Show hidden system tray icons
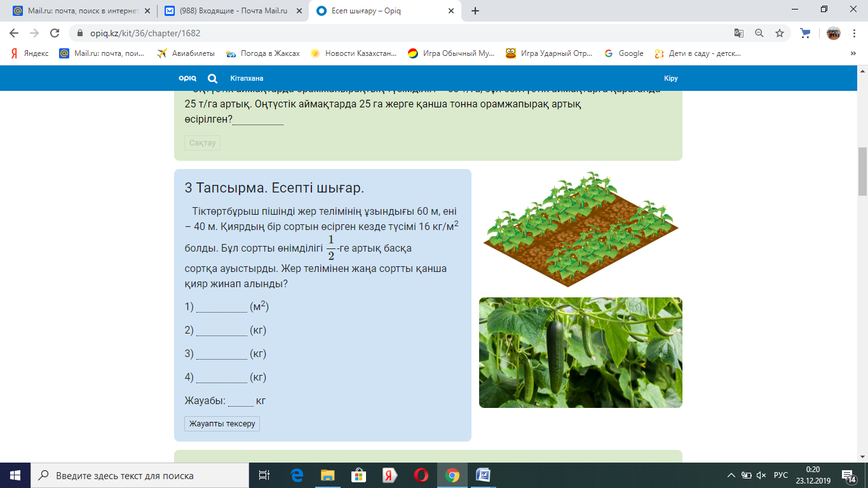The image size is (868, 488). pyautogui.click(x=731, y=475)
